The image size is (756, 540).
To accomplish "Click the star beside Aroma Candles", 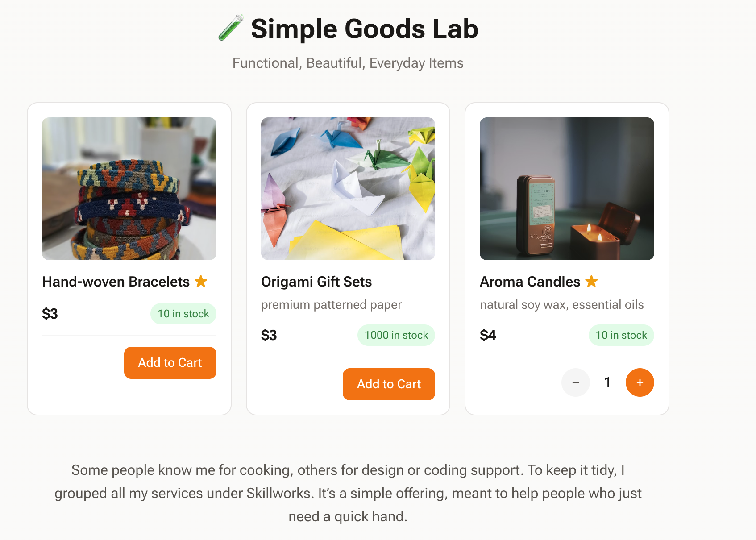I will 591,282.
